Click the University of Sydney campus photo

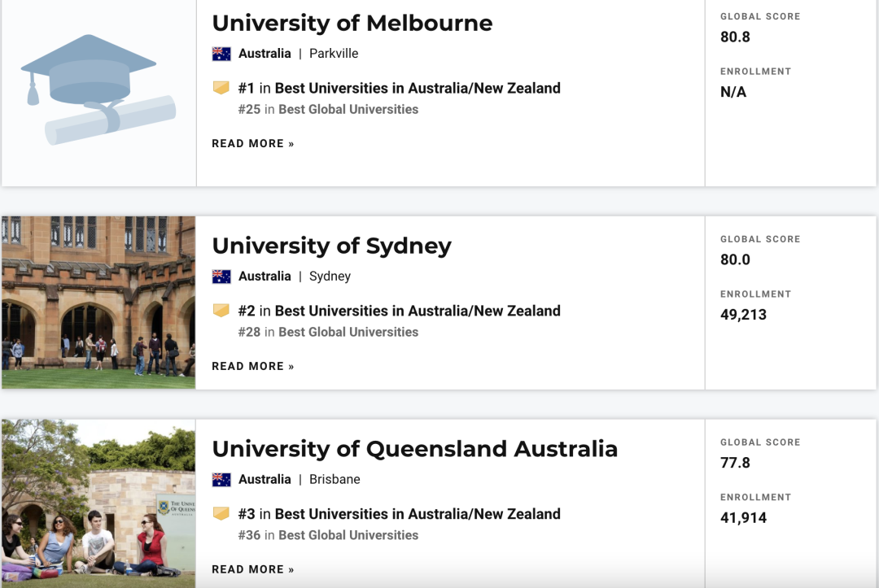point(98,303)
